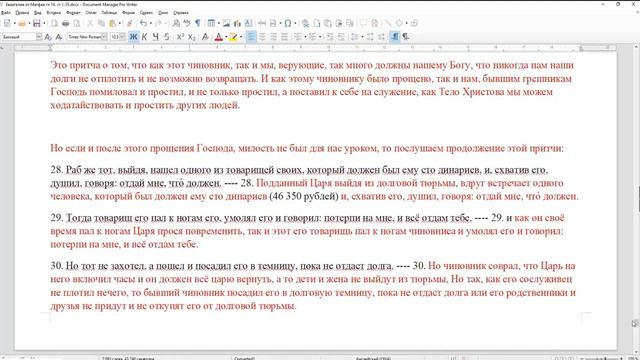The width and height of the screenshot is (640, 360).
Task: Cut the selected text
Action: pyautogui.click(x=90, y=24)
